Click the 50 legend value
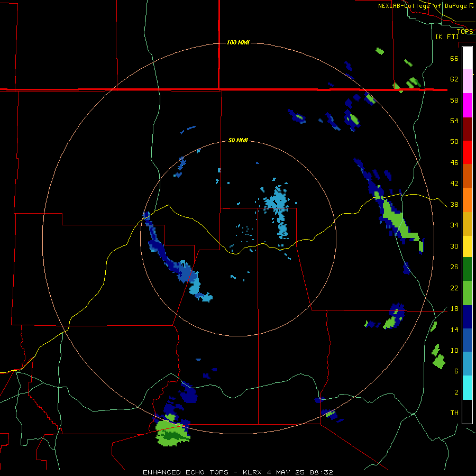The image size is (476, 476). pos(454,142)
